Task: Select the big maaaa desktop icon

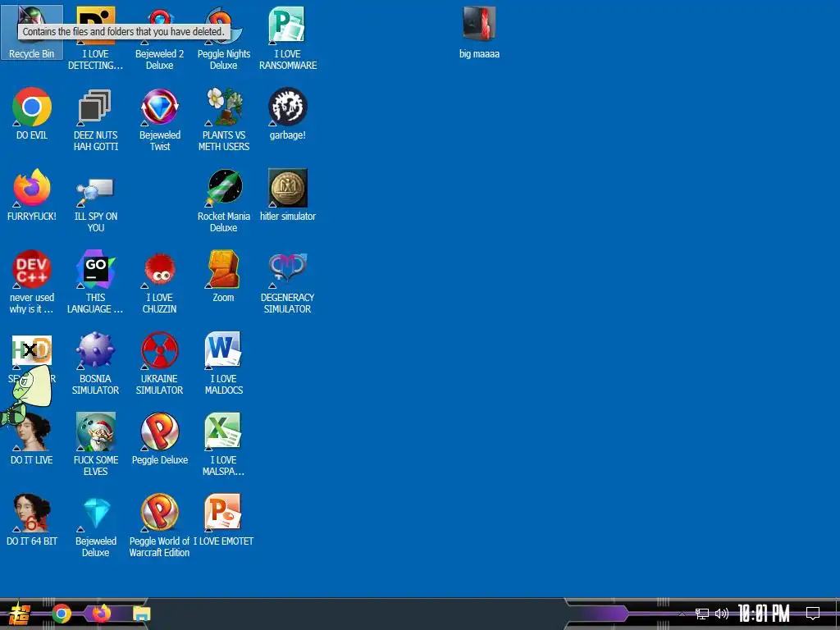Action: pyautogui.click(x=479, y=32)
